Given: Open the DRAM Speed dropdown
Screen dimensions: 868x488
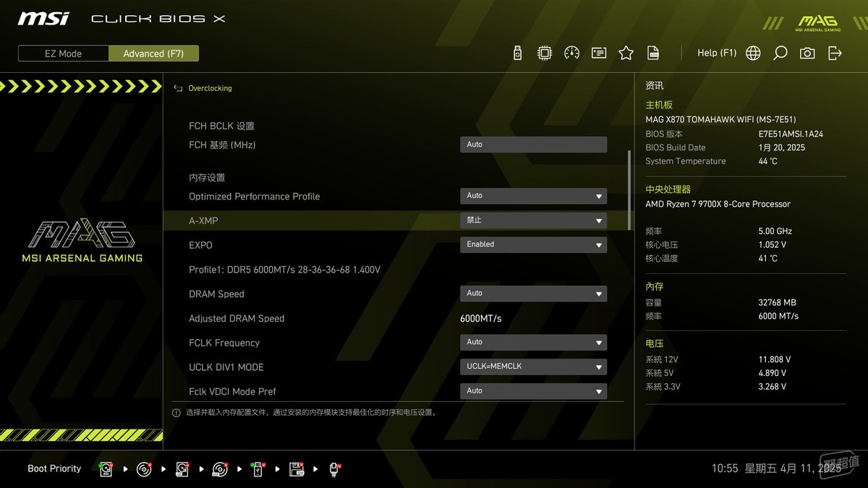Looking at the screenshot, I should coord(533,294).
